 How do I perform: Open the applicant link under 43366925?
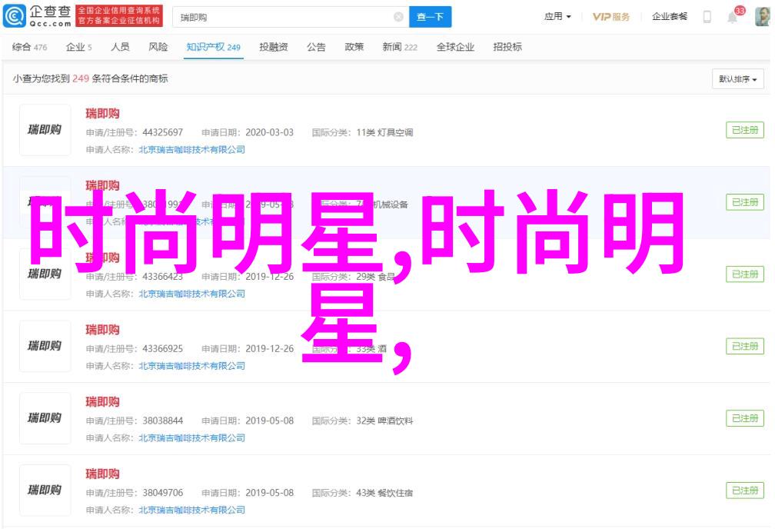tap(191, 366)
